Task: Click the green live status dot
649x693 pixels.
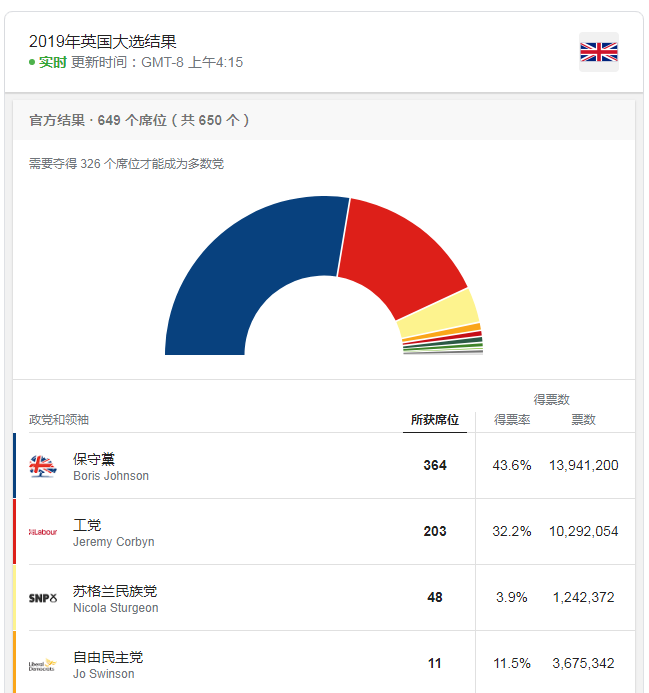Action: (x=32, y=62)
